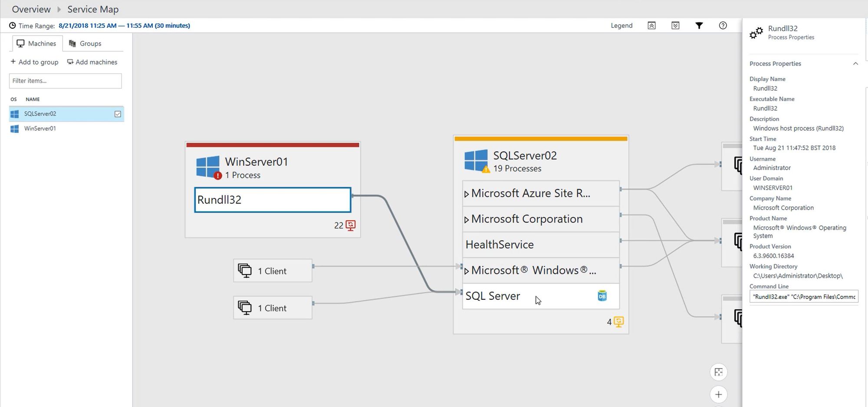Image resolution: width=868 pixels, height=407 pixels.
Task: Click the '6.3.9600.16384' product version value
Action: (773, 256)
